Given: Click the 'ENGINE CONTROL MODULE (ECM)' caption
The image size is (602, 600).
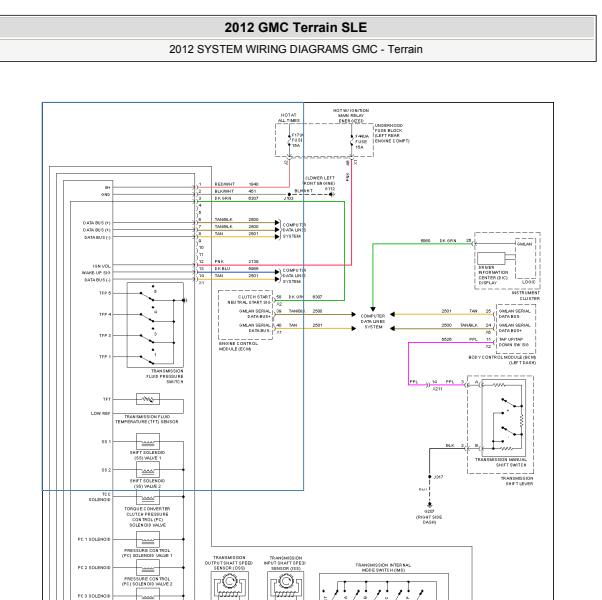Looking at the screenshot, I should pos(238,346).
